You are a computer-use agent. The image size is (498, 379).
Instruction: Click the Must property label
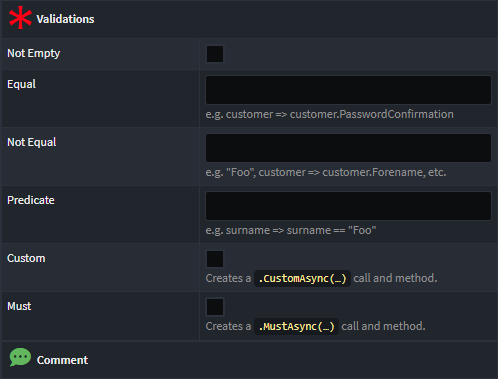coord(19,306)
